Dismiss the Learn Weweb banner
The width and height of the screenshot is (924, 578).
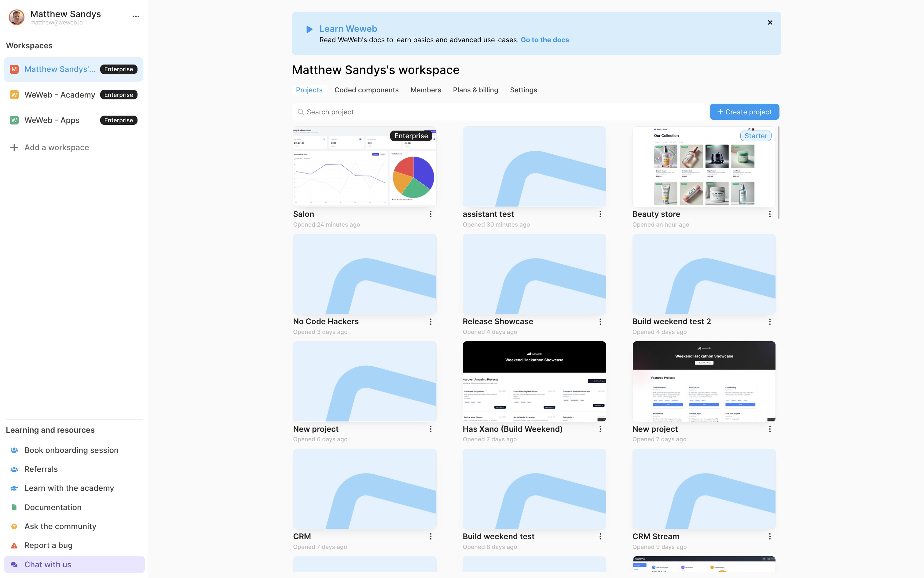770,23
